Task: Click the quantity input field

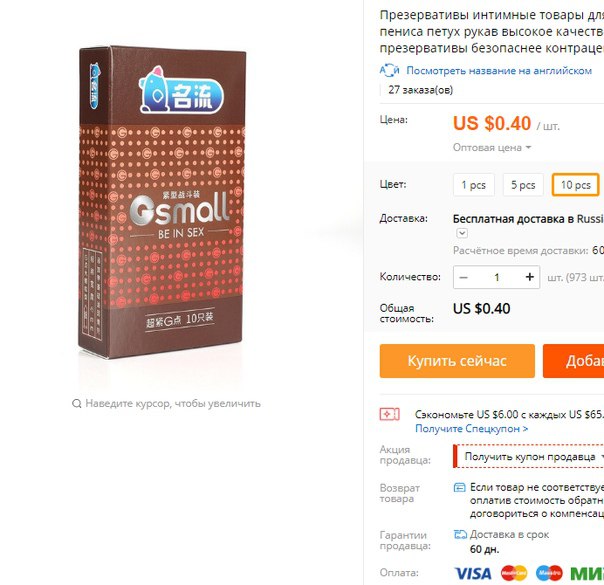Action: 497,277
